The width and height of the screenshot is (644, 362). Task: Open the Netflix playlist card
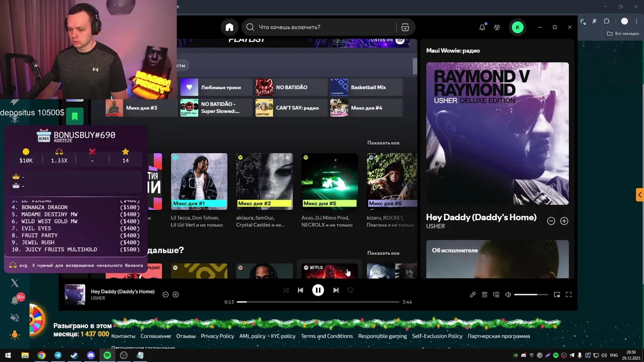(x=330, y=270)
